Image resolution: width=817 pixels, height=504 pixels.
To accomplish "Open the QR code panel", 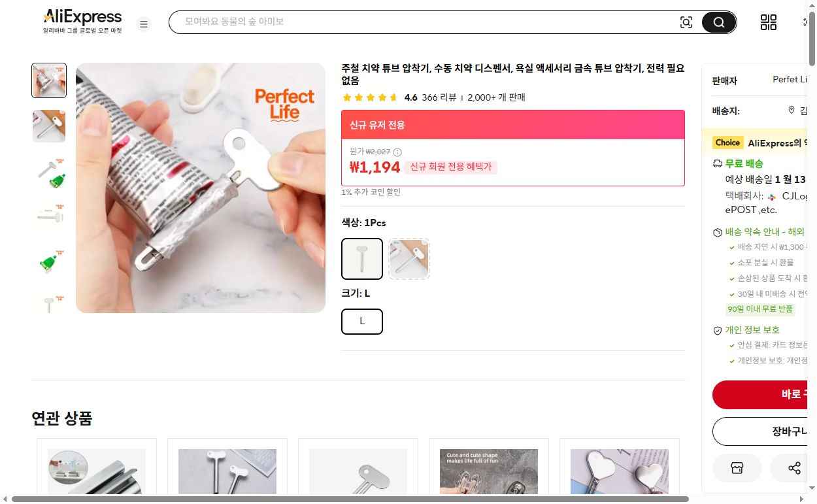I will pyautogui.click(x=769, y=22).
